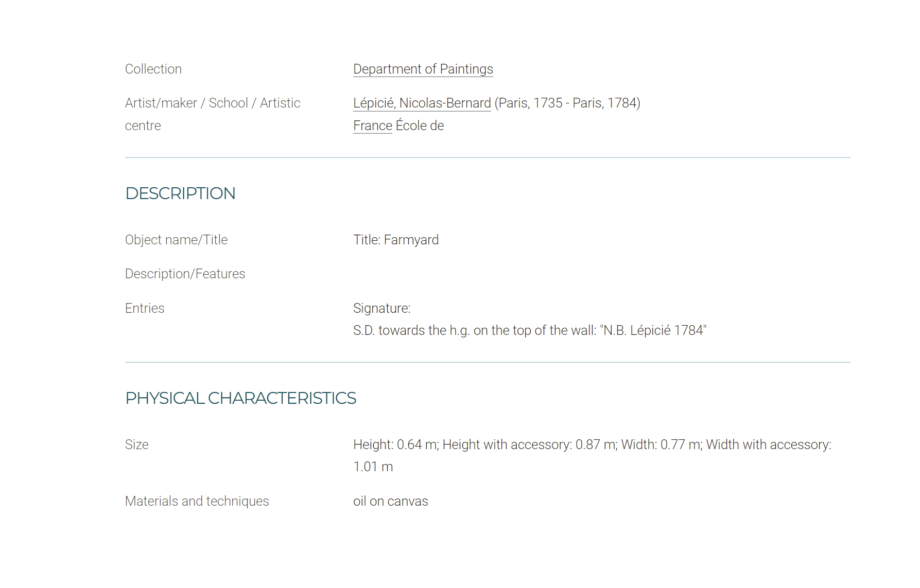Screen dimensions: 920x588
Task: Click the 'Title: Farmyard' text
Action: pyautogui.click(x=395, y=240)
